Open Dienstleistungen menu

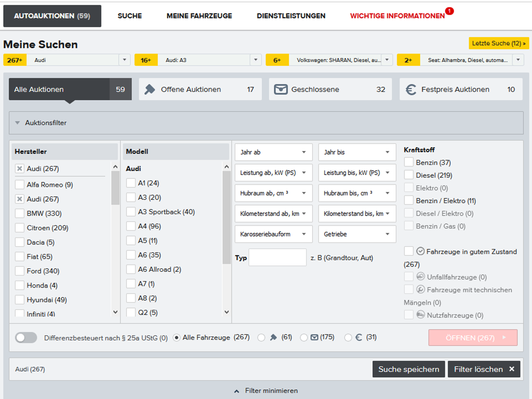point(291,16)
